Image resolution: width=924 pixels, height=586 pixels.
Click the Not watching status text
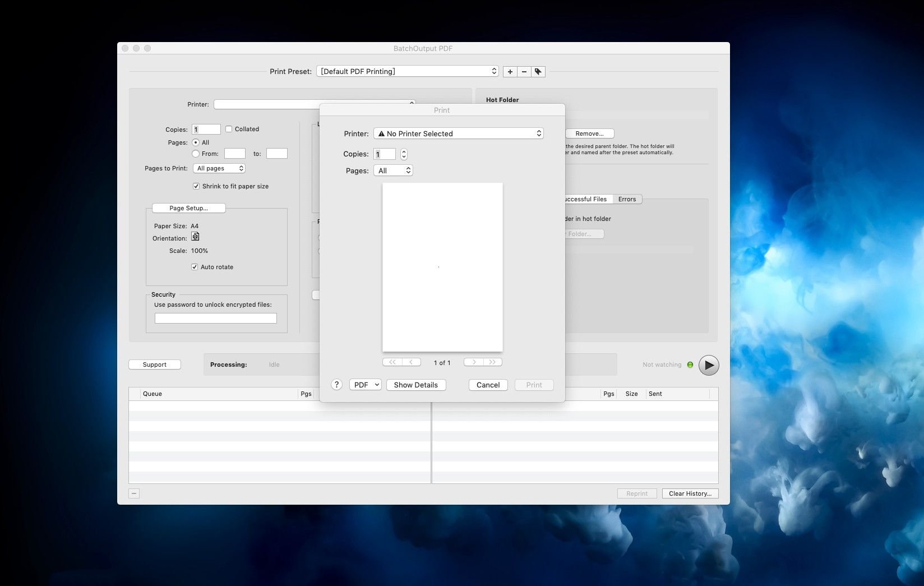tap(662, 364)
